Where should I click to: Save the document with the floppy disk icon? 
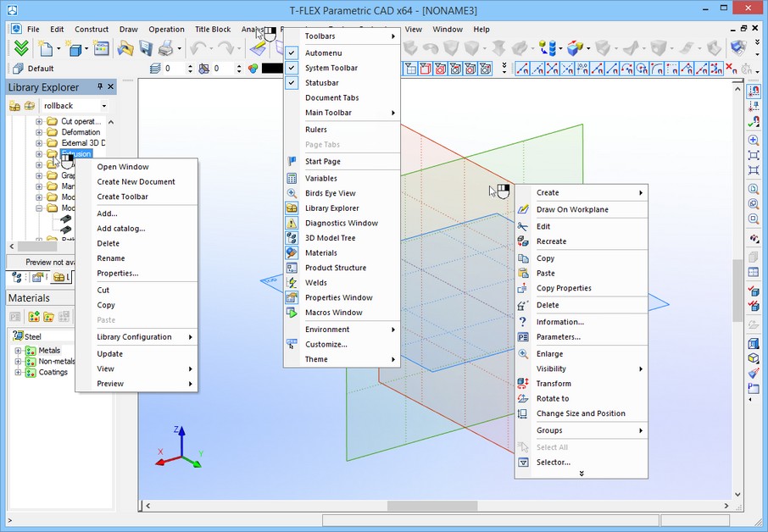146,48
